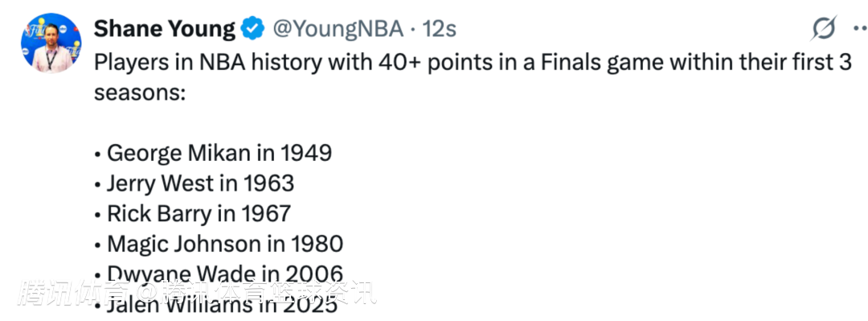Click the word "seasons:" in the tweet

pos(139,92)
